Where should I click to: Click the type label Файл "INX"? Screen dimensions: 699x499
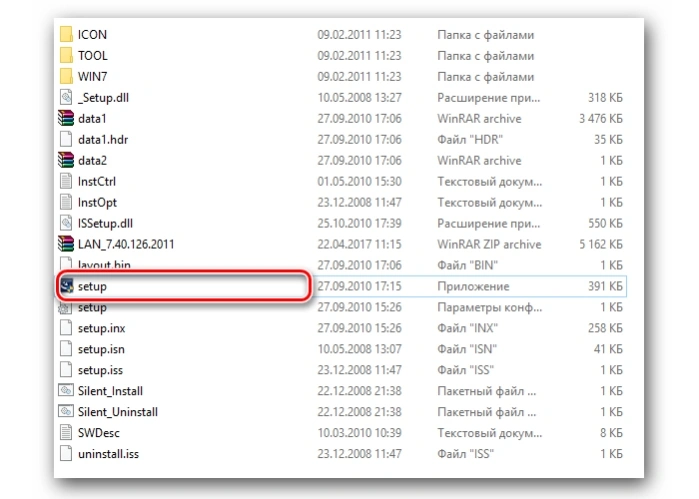(467, 328)
